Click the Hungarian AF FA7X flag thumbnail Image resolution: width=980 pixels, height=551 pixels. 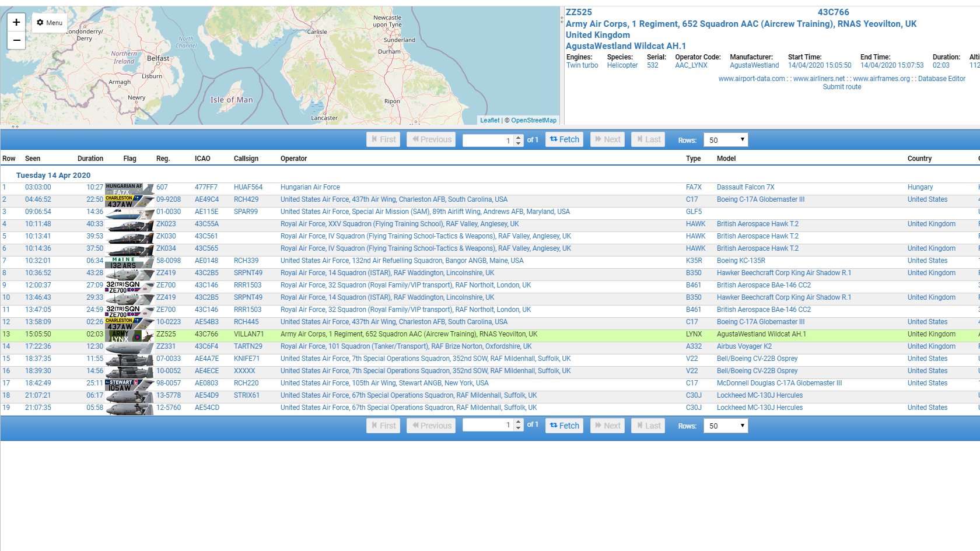(129, 189)
